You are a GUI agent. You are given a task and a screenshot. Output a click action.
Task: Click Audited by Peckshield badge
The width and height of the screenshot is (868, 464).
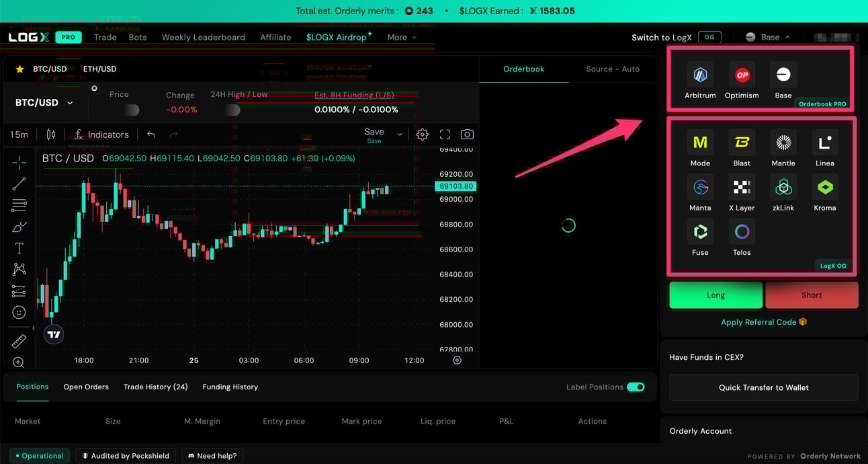click(126, 456)
